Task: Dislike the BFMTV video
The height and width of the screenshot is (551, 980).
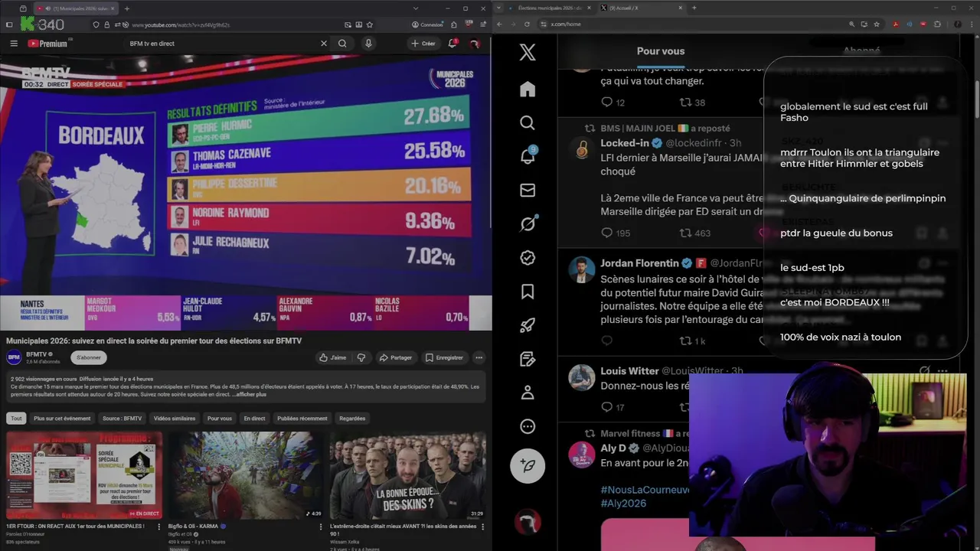Action: 361,357
